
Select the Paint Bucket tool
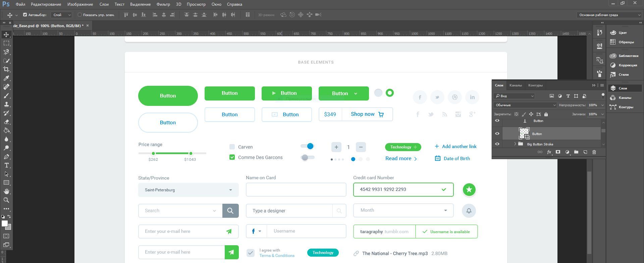tap(6, 130)
